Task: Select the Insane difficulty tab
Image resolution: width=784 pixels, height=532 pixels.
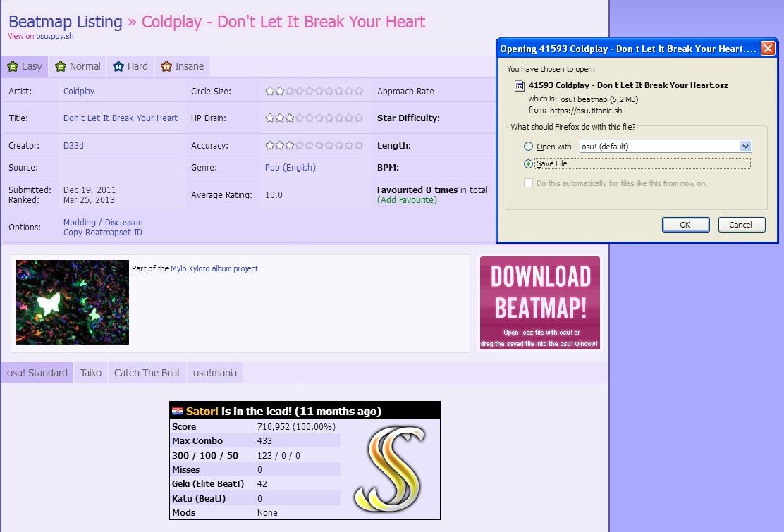Action: point(183,66)
